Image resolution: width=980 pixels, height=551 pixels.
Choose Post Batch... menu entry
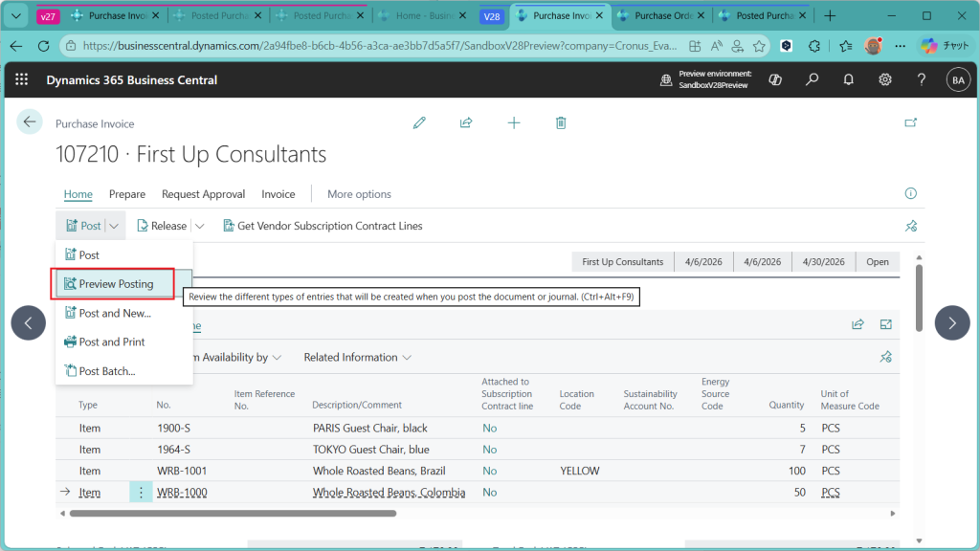click(106, 371)
